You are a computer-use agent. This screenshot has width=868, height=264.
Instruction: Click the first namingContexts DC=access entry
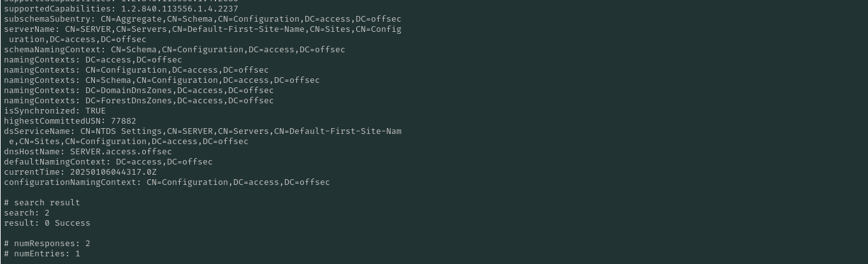coord(92,60)
